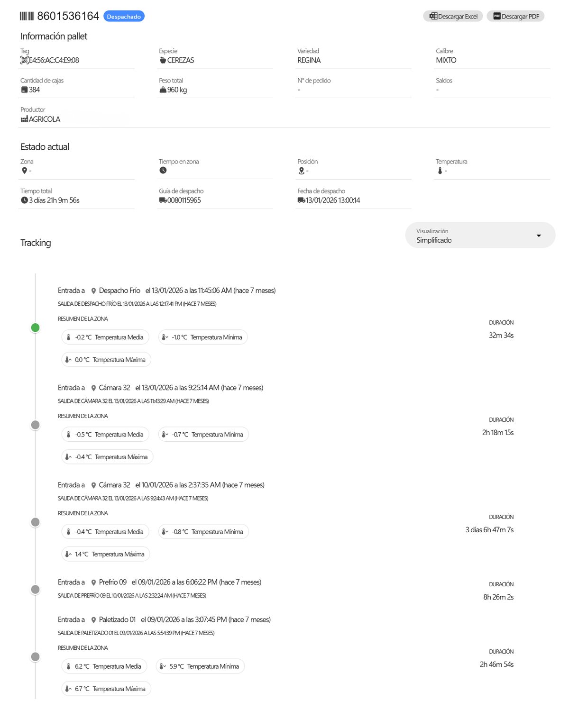Click the Paletizado 01 timeline dot
The width and height of the screenshot is (569, 728).
pos(35,657)
